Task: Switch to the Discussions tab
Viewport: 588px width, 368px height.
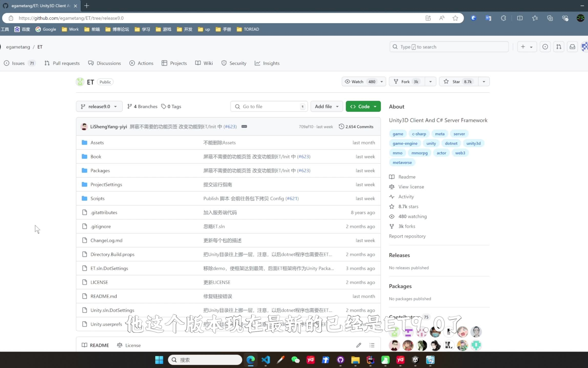Action: [105, 63]
